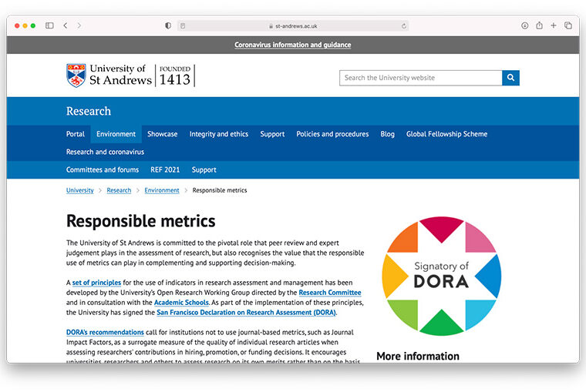
Task: Open the DORA's recommendations link
Action: [x=105, y=332]
